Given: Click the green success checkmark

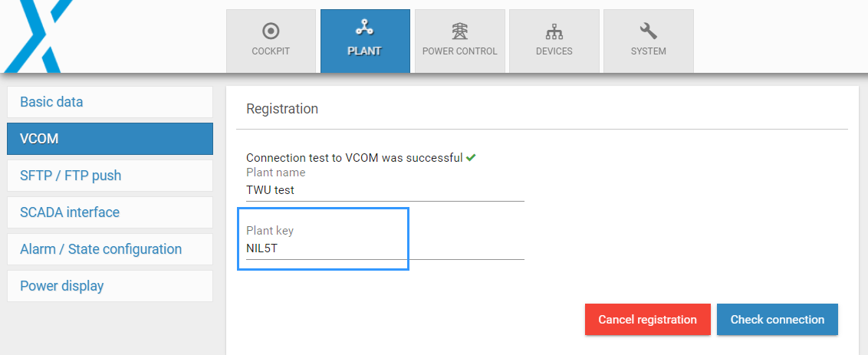Looking at the screenshot, I should point(471,158).
